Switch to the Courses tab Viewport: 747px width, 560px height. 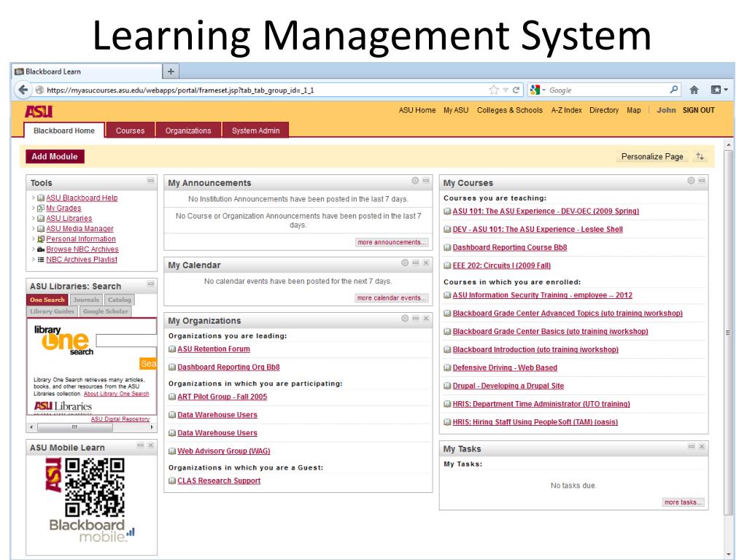(x=130, y=131)
